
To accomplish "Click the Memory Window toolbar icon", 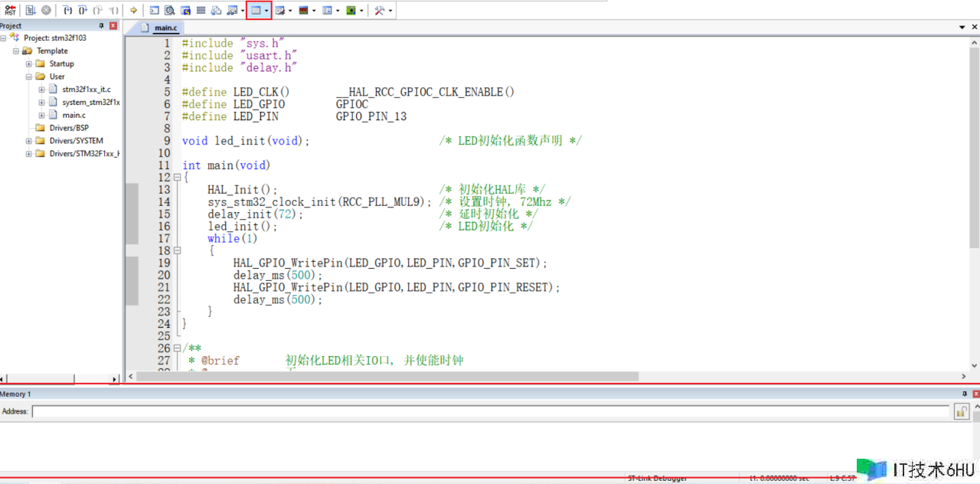I will point(256,10).
